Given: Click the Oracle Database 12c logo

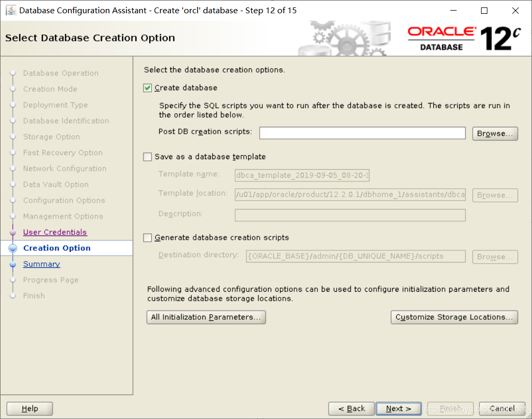Looking at the screenshot, I should 464,38.
